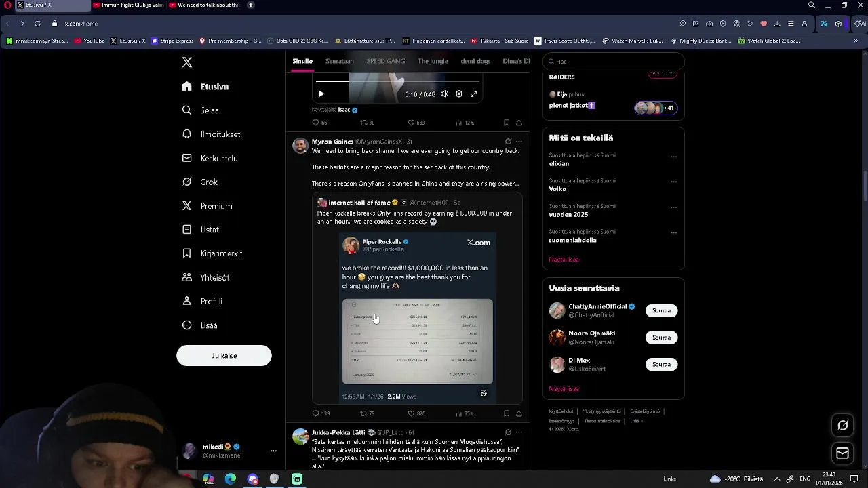Open Stripe Express bookmark
Viewport: 868px width, 488px height.
coord(172,41)
